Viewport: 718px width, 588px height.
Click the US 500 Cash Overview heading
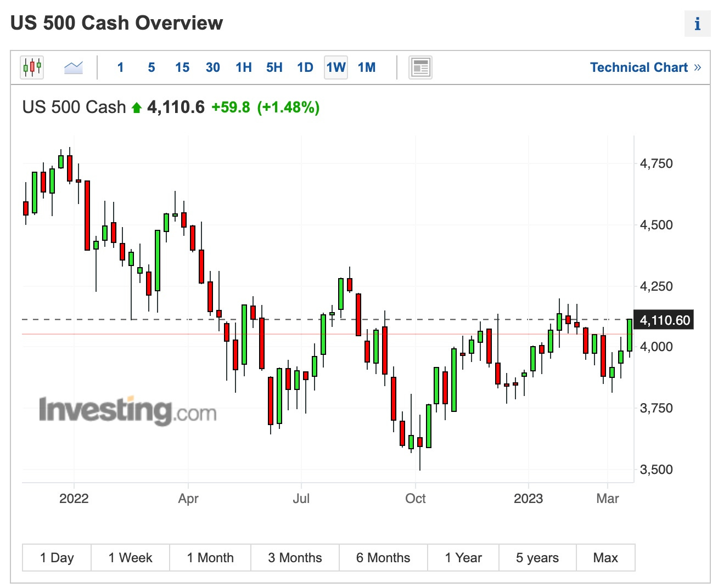tap(116, 23)
